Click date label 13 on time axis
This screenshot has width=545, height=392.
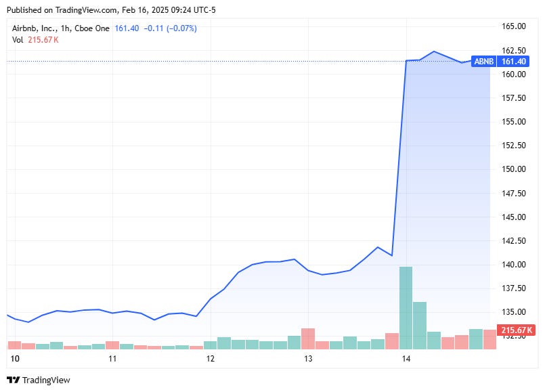pyautogui.click(x=308, y=359)
